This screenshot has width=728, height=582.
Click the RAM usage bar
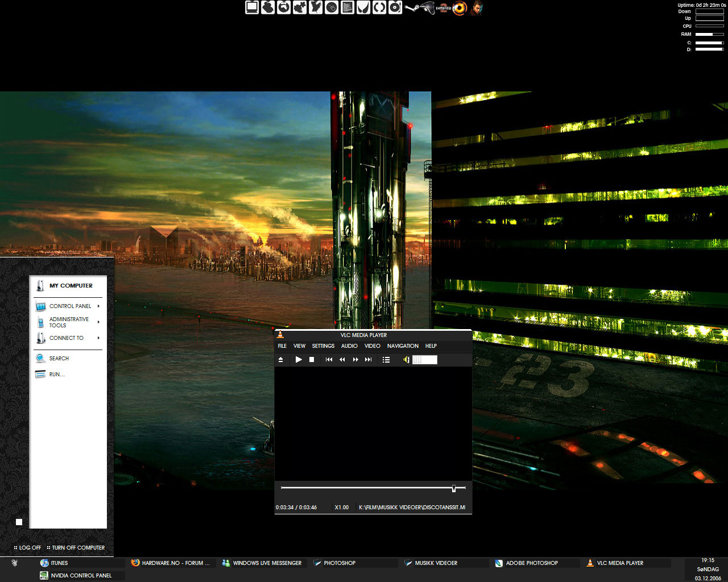(709, 34)
